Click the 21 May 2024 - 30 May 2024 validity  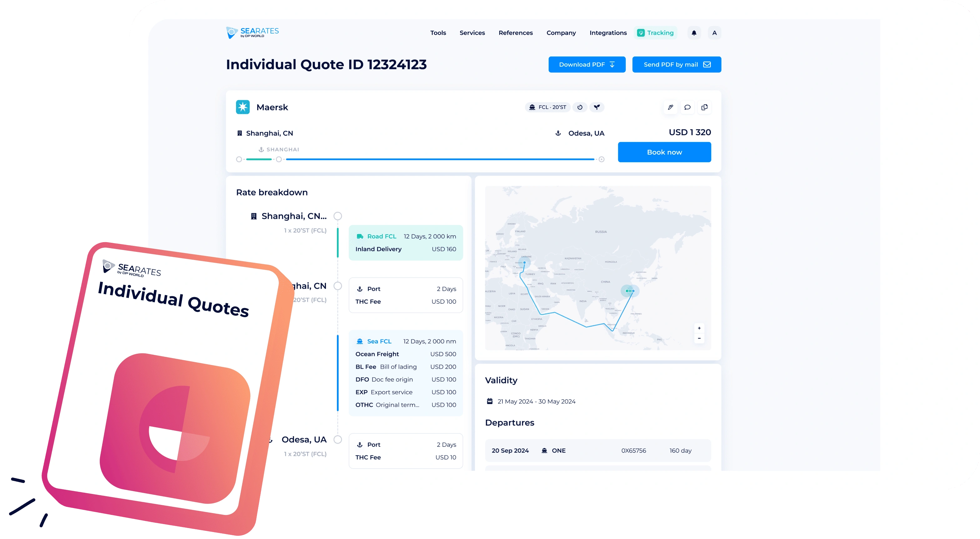coord(536,401)
